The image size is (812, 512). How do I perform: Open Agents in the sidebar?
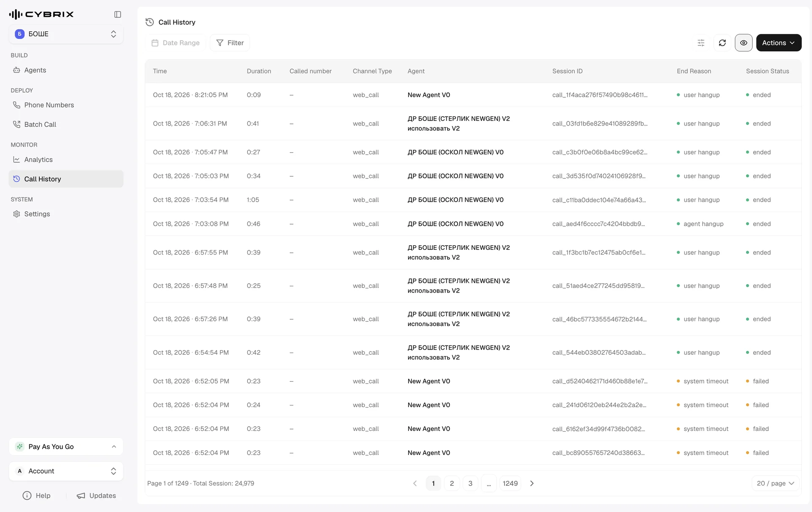click(x=66, y=70)
